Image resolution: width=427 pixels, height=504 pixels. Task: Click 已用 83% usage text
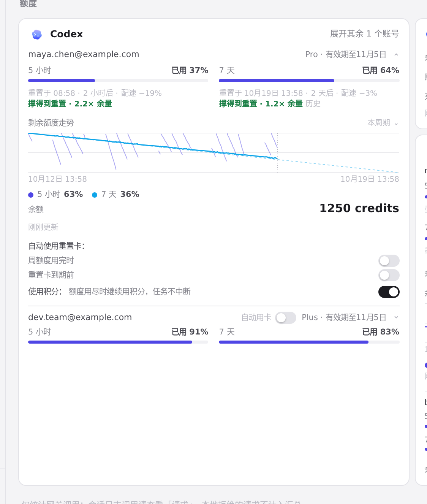[381, 332]
